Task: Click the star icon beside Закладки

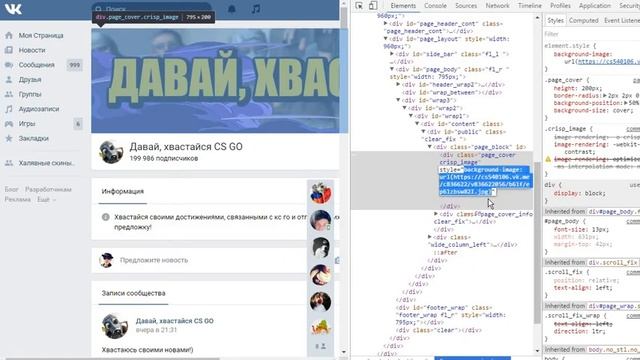Action: point(9,138)
